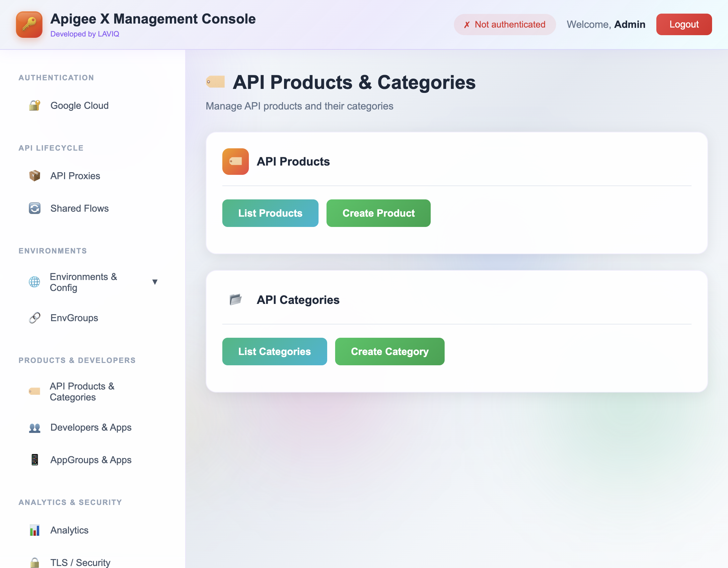Open the Apigee key logo icon
728x568 pixels.
[29, 24]
